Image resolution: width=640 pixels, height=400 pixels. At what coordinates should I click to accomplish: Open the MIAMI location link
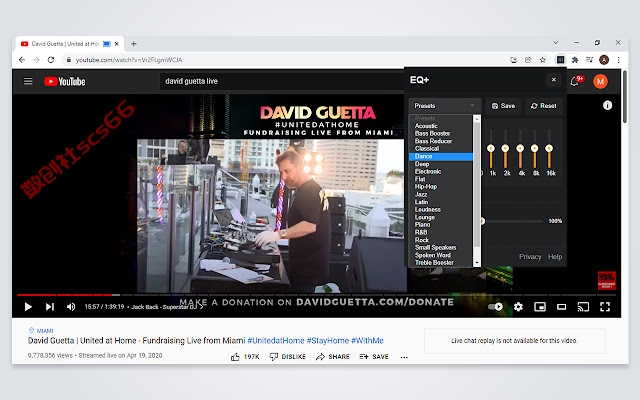click(x=41, y=331)
